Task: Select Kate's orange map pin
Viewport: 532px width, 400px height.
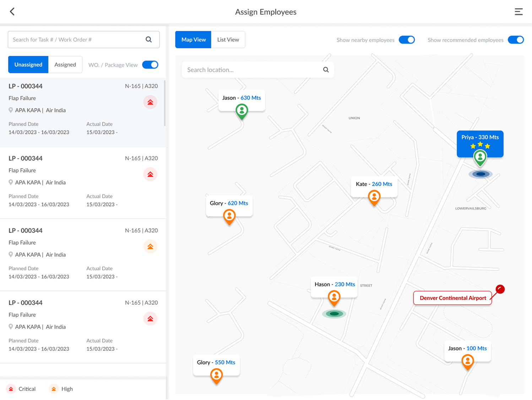Action: click(x=374, y=197)
